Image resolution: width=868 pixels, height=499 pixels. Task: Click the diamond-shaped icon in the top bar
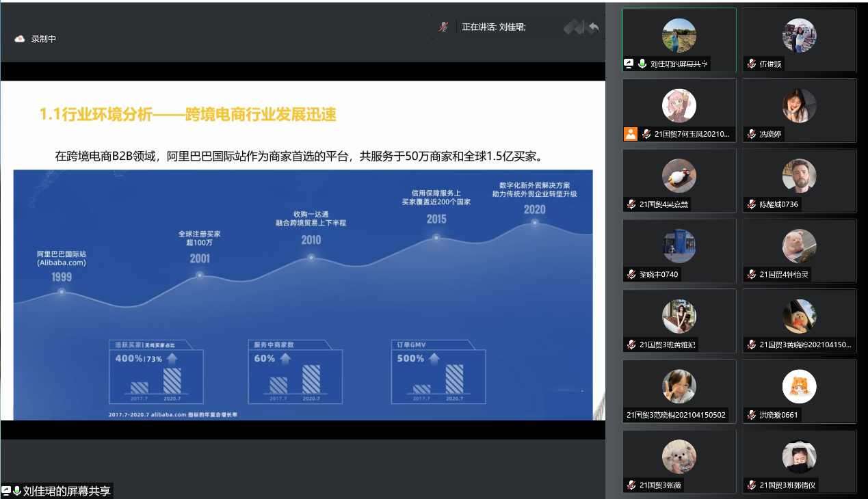click(x=573, y=27)
